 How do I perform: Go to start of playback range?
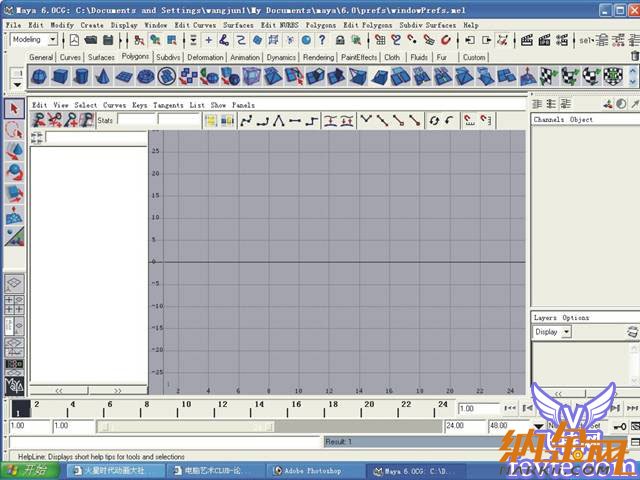pos(510,408)
